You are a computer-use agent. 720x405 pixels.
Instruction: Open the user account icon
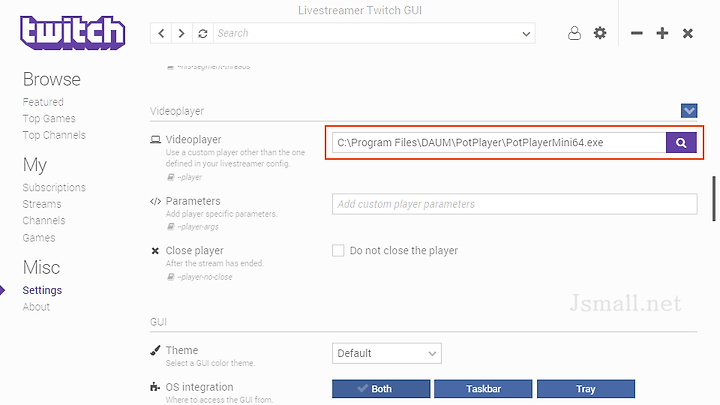(574, 33)
